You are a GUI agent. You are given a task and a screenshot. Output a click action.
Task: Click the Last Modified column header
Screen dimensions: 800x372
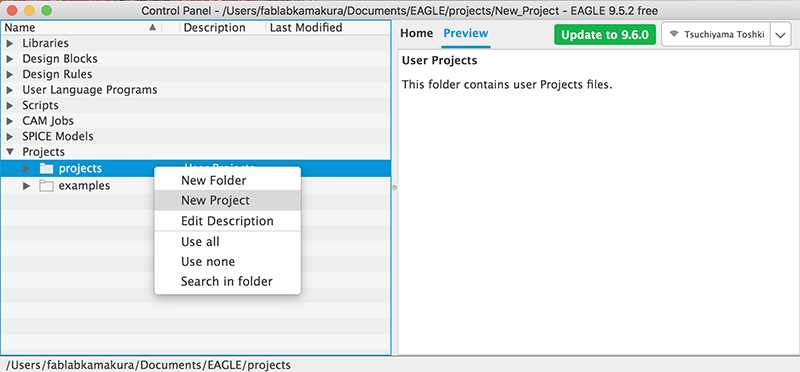pos(306,28)
